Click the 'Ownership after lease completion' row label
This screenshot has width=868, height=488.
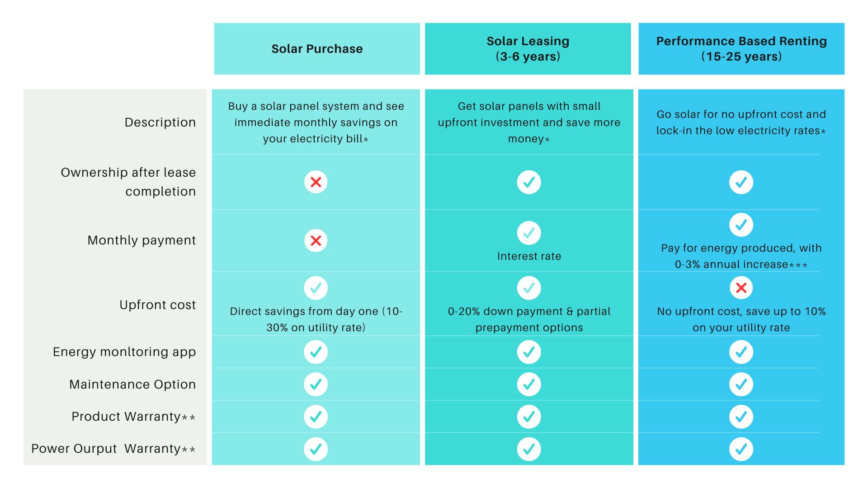(128, 182)
